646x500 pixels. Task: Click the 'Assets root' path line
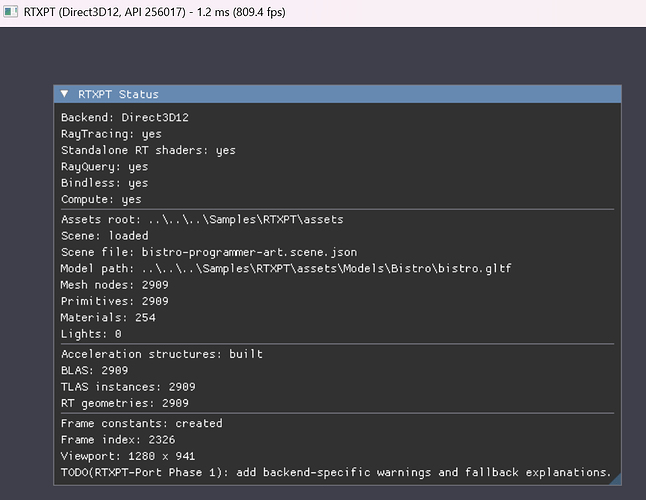pos(202,220)
